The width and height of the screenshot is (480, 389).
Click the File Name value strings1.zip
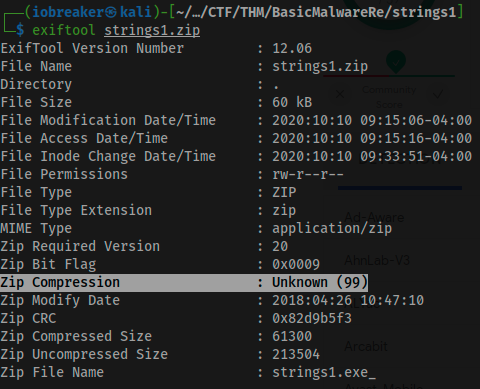pos(320,67)
